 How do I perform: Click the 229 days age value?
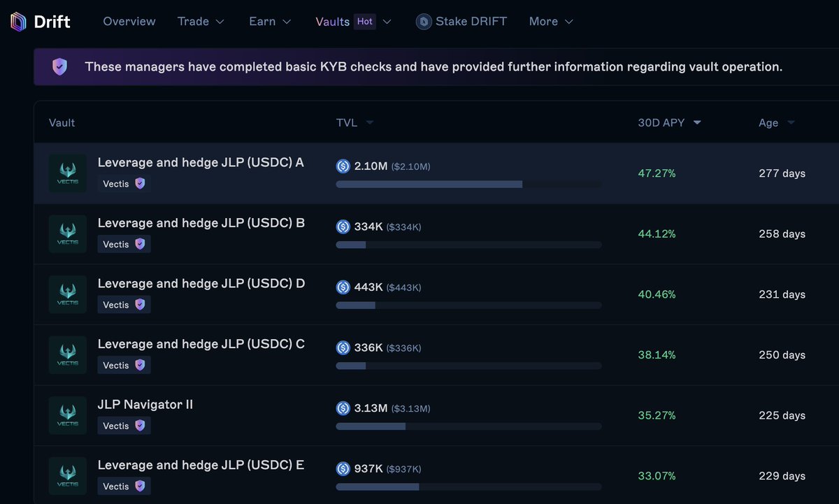point(782,476)
